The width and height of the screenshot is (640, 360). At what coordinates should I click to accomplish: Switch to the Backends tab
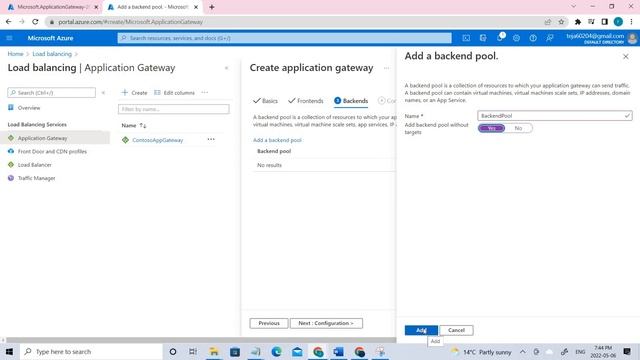click(351, 101)
